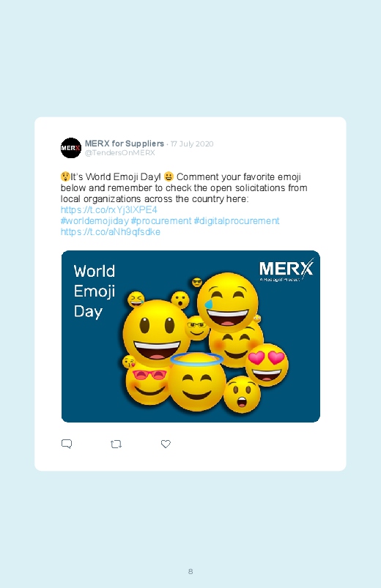
Task: Open the #worldemojiday hashtag
Action: click(x=95, y=221)
